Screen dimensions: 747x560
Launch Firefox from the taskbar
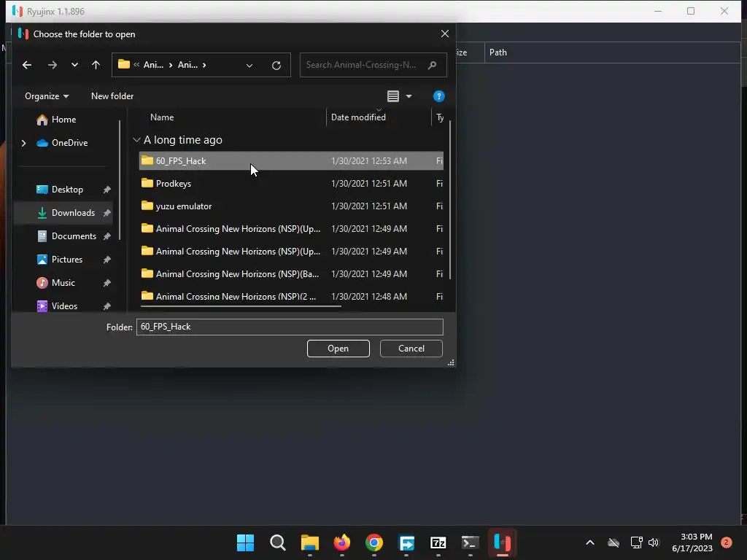tap(341, 542)
